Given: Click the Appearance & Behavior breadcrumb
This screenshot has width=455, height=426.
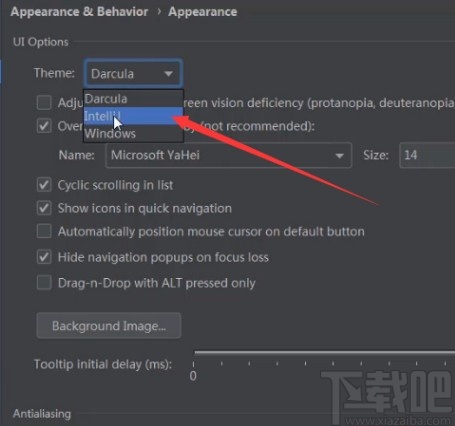Looking at the screenshot, I should (79, 12).
